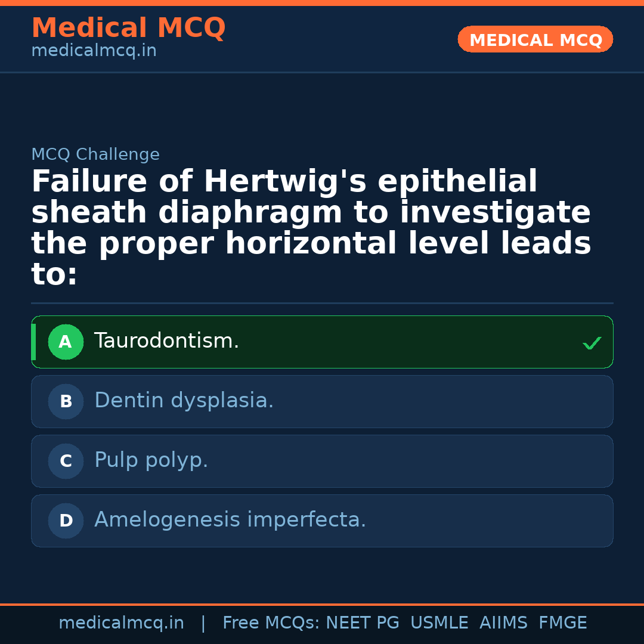
Task: Click USMLE in the footer
Action: [439, 623]
